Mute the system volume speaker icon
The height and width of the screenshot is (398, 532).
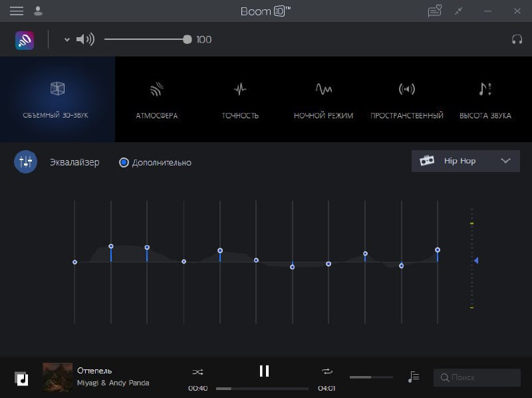pyautogui.click(x=85, y=39)
